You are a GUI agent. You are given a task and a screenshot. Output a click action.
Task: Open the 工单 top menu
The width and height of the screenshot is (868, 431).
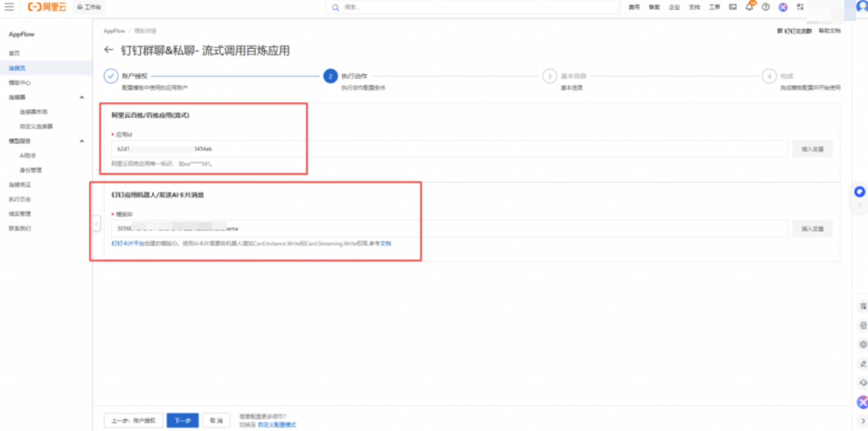coord(714,7)
